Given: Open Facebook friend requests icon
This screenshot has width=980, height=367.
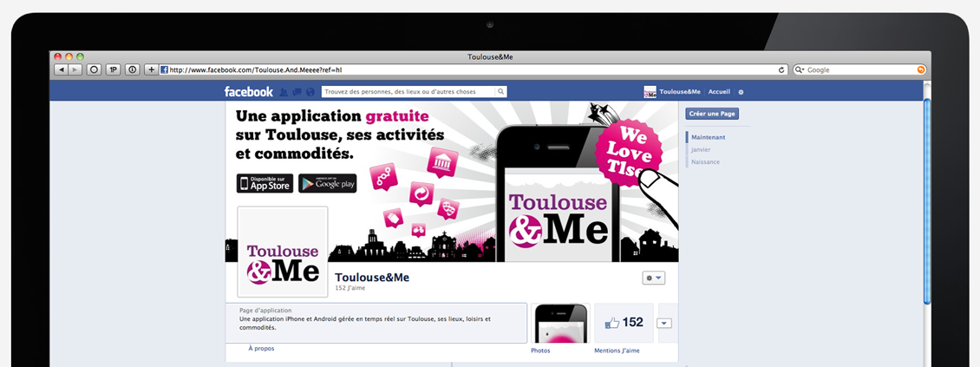Looking at the screenshot, I should click(283, 92).
